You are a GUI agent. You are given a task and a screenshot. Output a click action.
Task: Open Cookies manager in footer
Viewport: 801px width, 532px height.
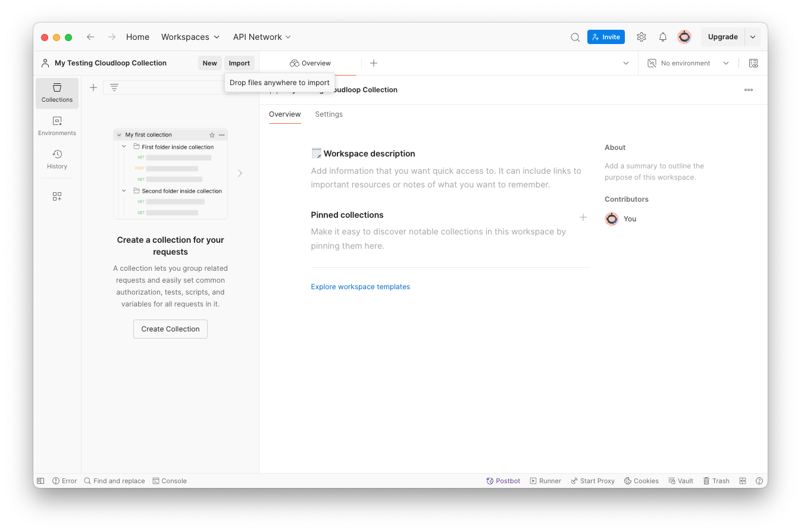[x=642, y=481]
